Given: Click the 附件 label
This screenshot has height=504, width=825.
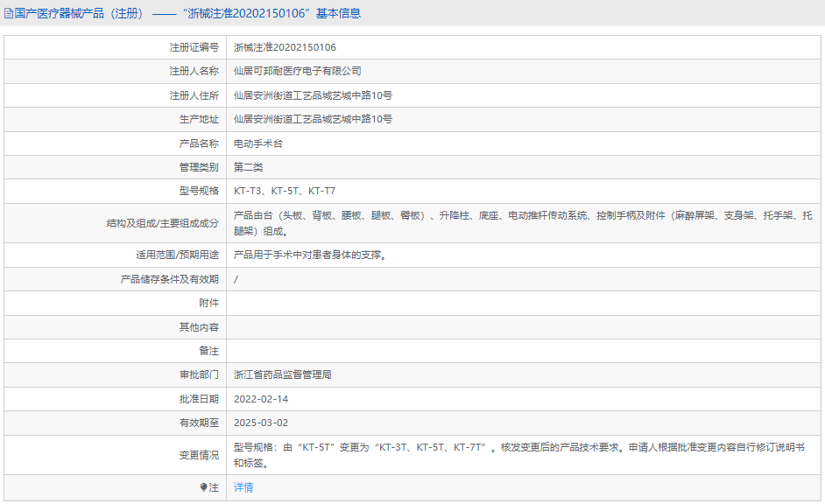Looking at the screenshot, I should click(x=209, y=303).
